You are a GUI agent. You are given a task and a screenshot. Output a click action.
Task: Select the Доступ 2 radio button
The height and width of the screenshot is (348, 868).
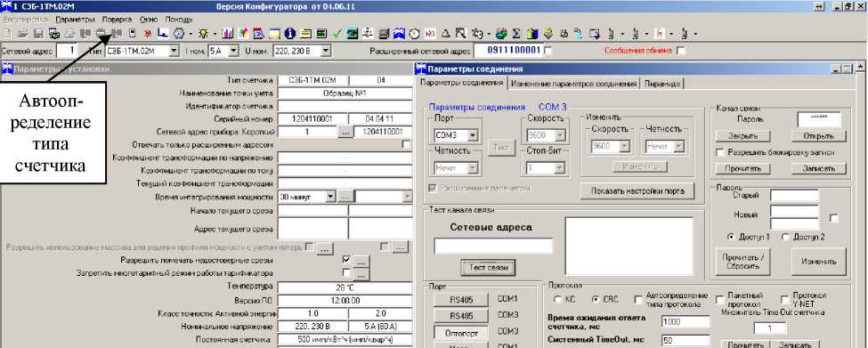click(785, 236)
